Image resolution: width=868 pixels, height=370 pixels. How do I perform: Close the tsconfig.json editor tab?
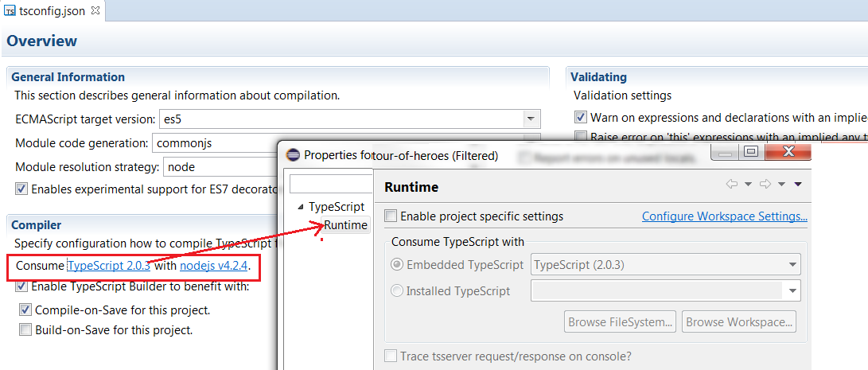click(95, 10)
